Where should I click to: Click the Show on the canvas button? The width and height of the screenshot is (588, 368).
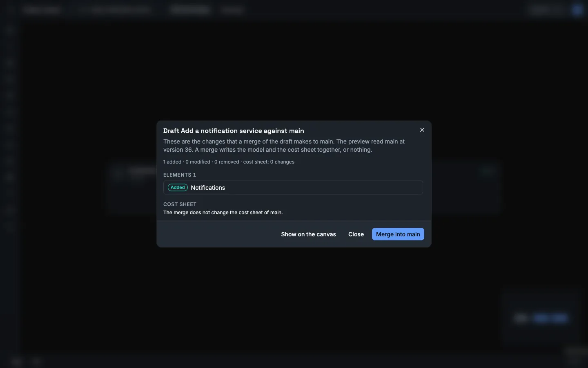(308, 234)
